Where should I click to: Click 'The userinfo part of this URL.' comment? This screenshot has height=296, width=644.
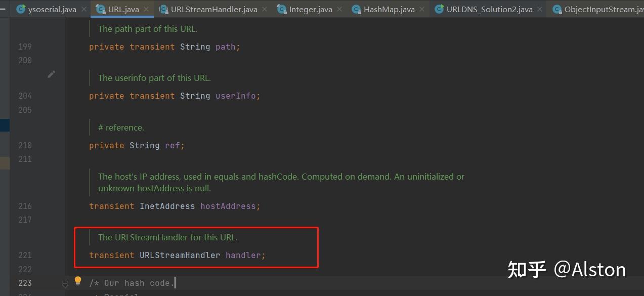(x=154, y=78)
